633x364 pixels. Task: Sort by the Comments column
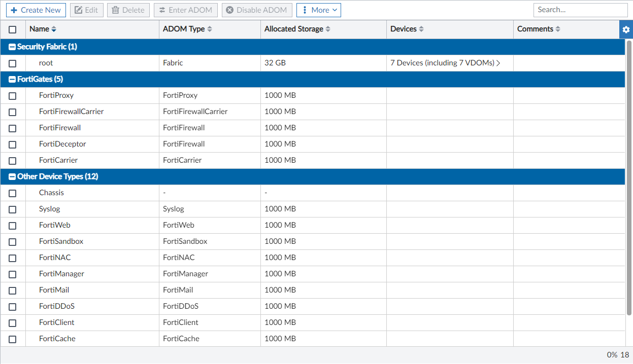539,29
